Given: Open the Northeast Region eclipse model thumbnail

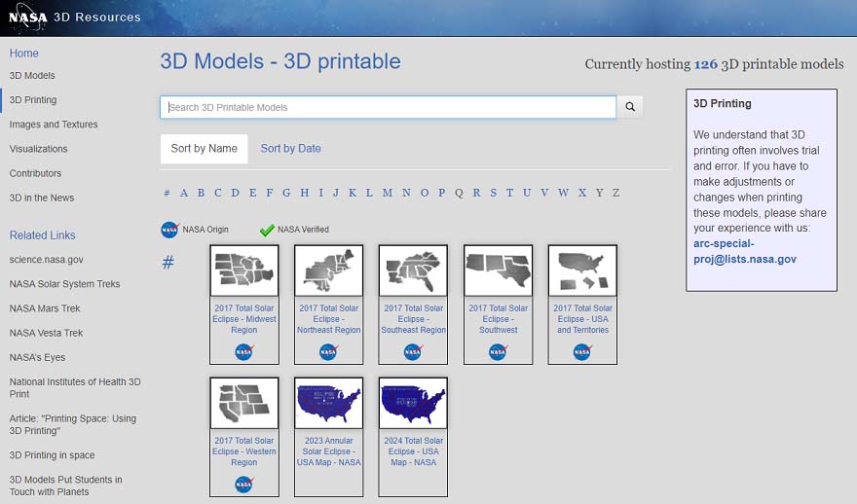Looking at the screenshot, I should coord(328,270).
